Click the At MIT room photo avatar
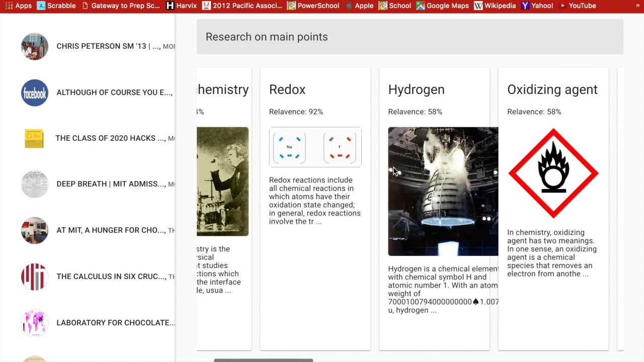Image resolution: width=644 pixels, height=362 pixels. pyautogui.click(x=35, y=230)
